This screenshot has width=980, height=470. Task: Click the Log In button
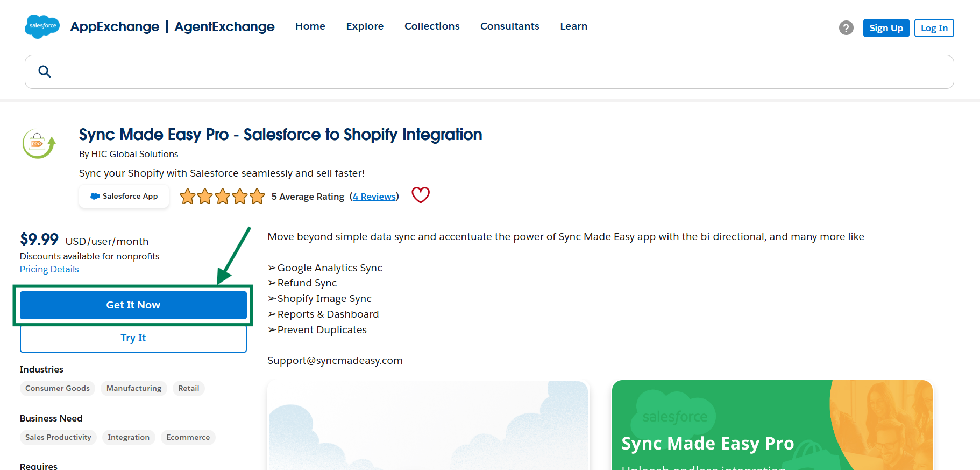[934, 28]
